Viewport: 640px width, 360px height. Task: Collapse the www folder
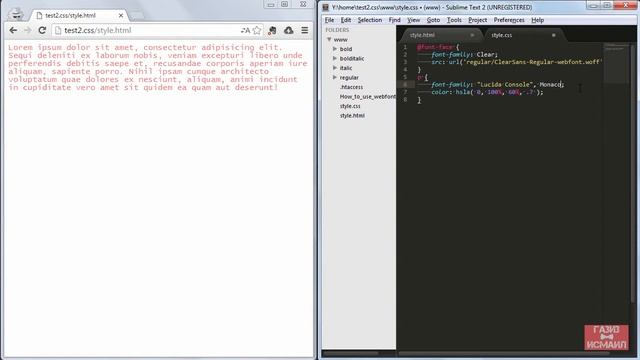pyautogui.click(x=329, y=40)
